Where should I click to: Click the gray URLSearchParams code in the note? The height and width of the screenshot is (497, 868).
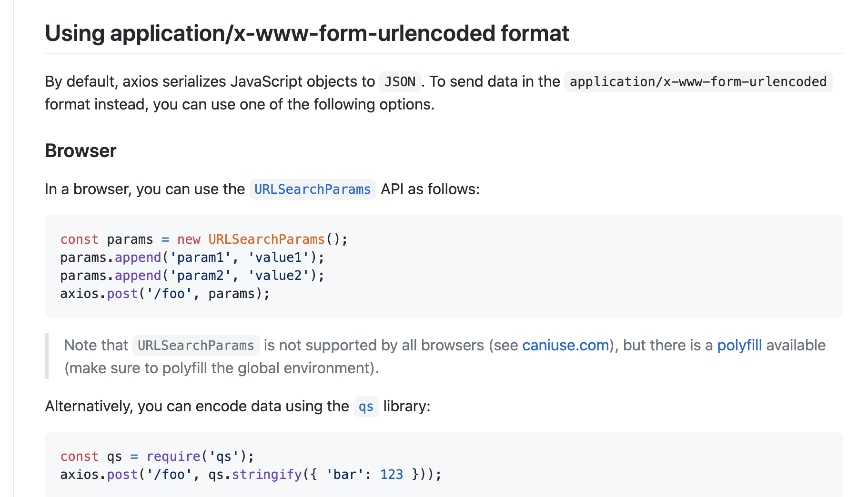196,346
